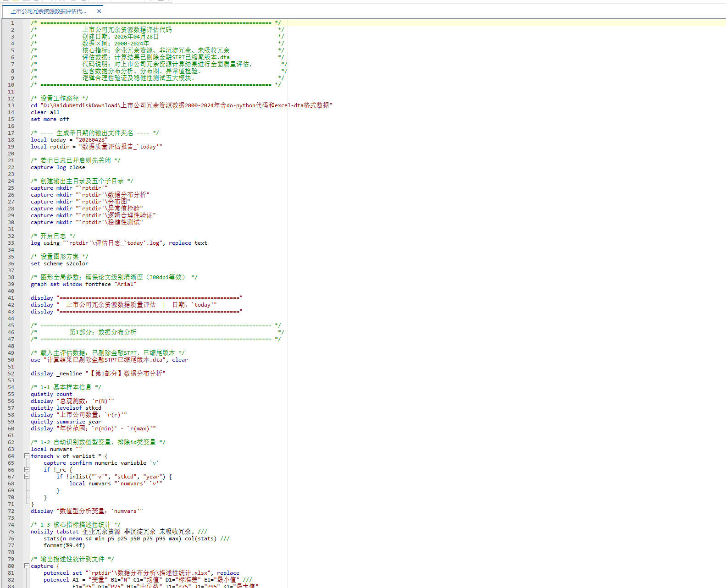The height and width of the screenshot is (588, 726).
Task: Place cursor on the 'clear all' line
Action: 45,112
